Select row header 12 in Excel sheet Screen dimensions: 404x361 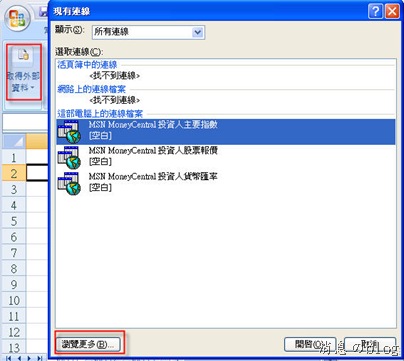coord(14,332)
